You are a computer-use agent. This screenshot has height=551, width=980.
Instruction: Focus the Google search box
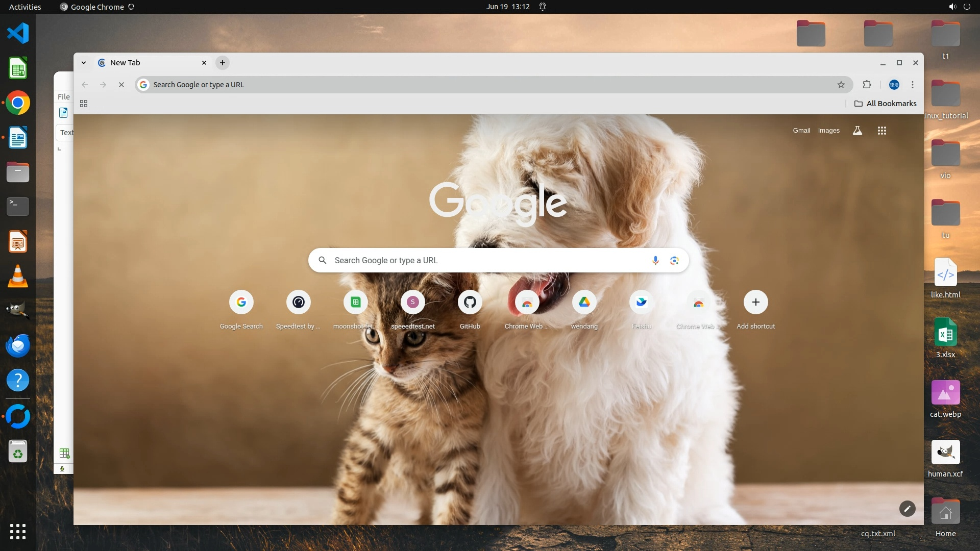coord(485,261)
